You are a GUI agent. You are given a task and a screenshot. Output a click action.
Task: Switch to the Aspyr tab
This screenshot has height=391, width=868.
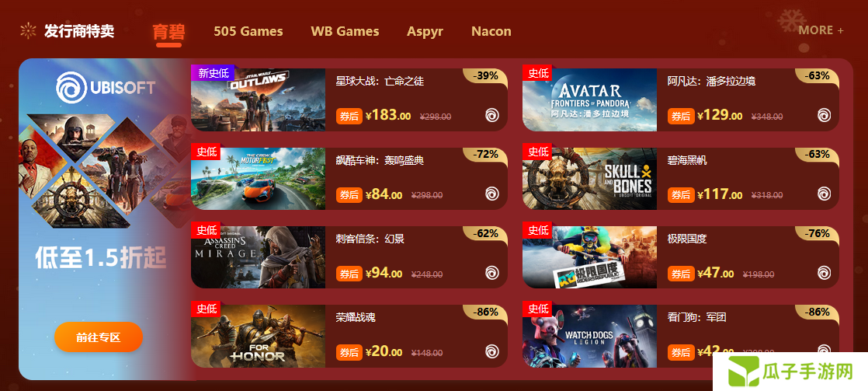[425, 32]
